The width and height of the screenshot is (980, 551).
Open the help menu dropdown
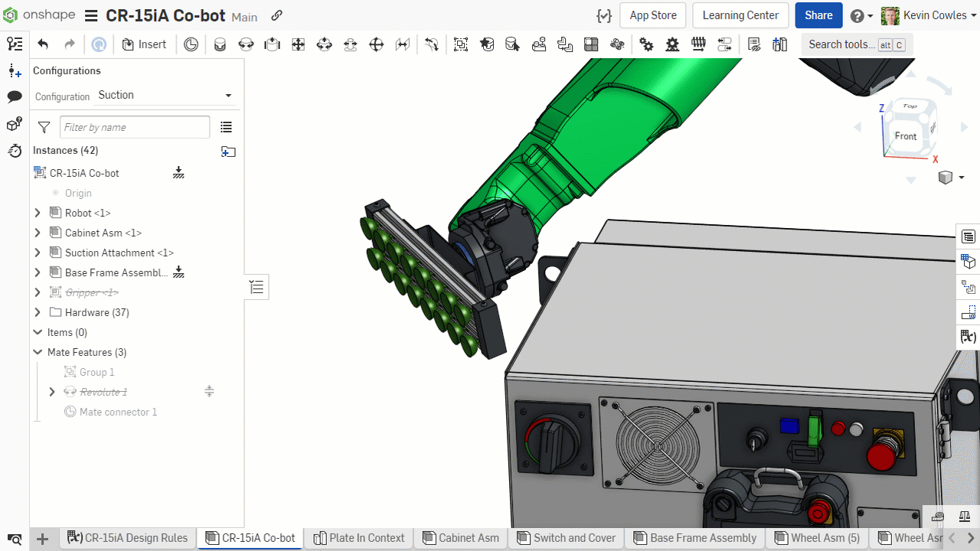pos(861,15)
